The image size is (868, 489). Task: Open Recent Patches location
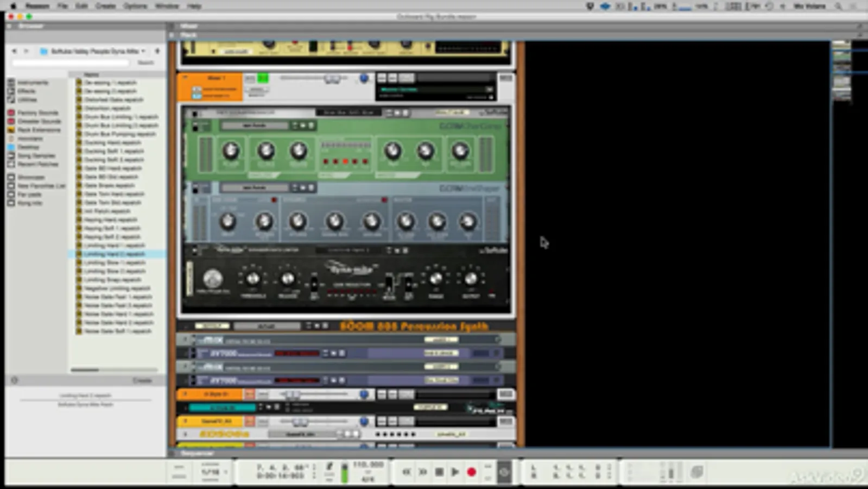pos(37,164)
